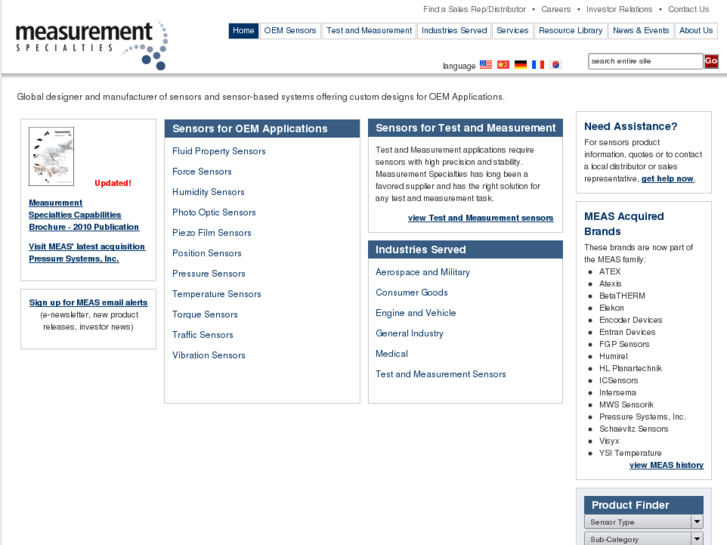The width and height of the screenshot is (727, 545).
Task: Open the Careers link
Action: coord(556,9)
